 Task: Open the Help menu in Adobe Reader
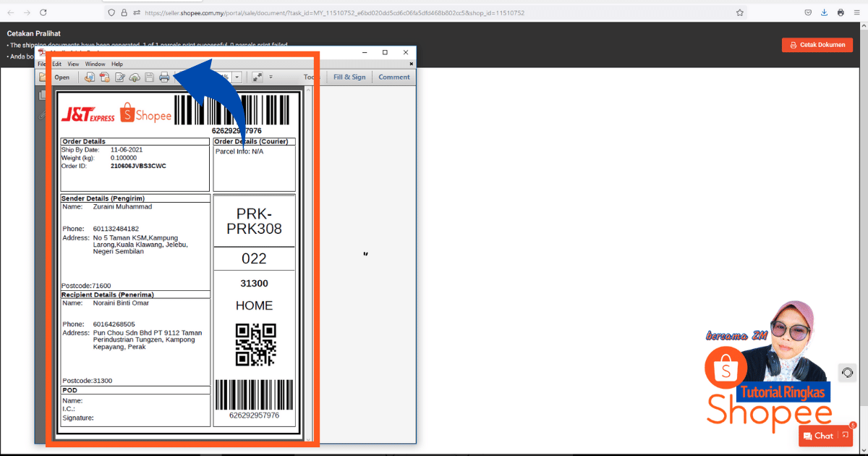tap(117, 64)
